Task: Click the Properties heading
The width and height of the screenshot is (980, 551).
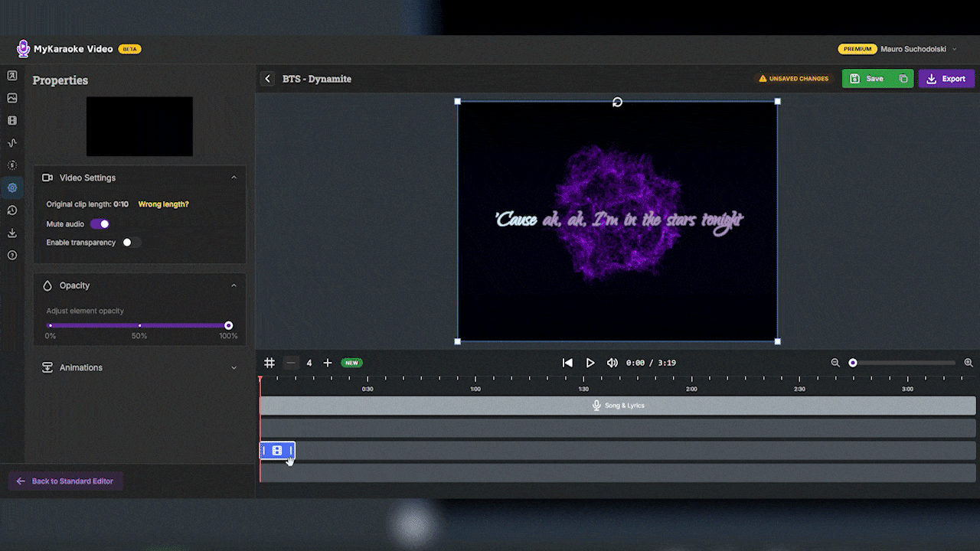Action: 60,80
